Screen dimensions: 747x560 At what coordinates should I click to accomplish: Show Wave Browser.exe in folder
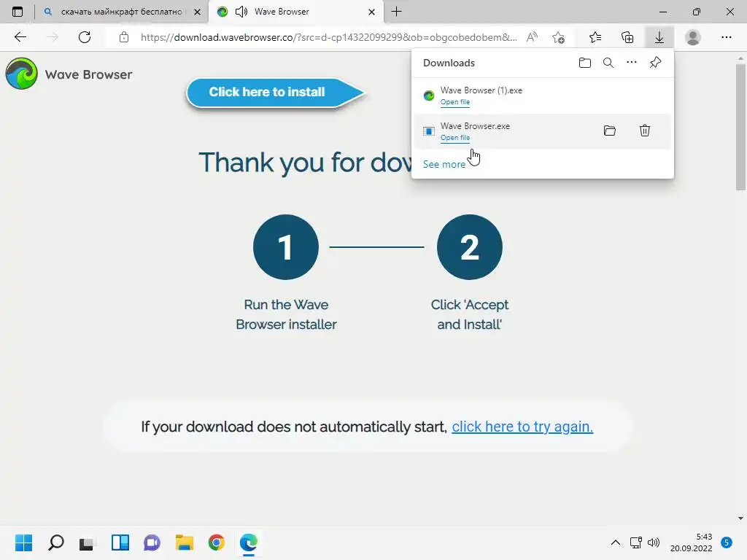tap(610, 131)
